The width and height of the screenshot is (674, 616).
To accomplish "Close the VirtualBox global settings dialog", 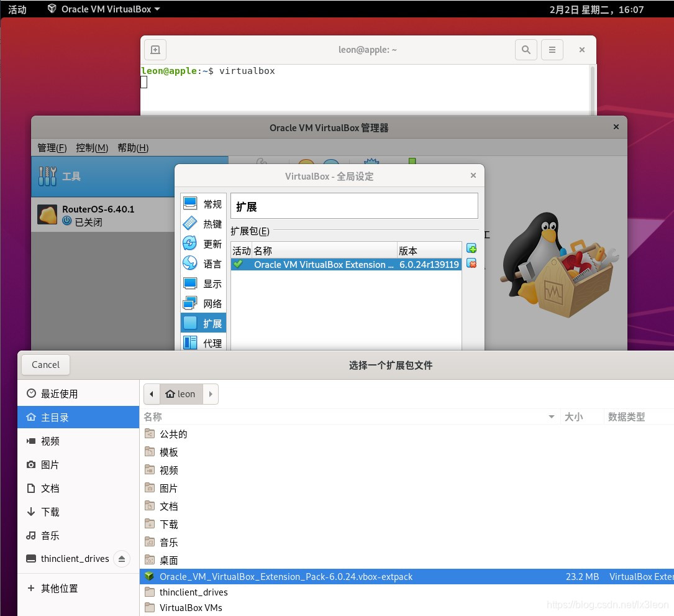I will click(473, 175).
